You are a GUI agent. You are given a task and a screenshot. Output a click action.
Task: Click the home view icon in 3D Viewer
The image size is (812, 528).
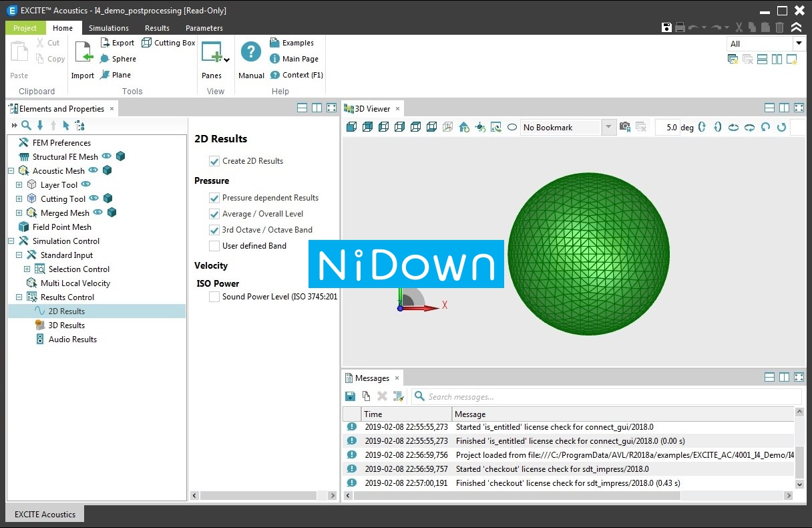pos(464,127)
